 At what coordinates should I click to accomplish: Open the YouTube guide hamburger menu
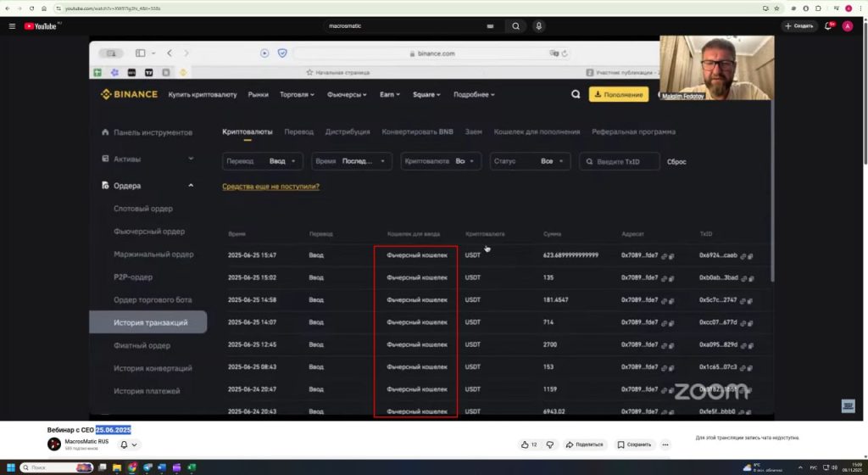(x=12, y=26)
